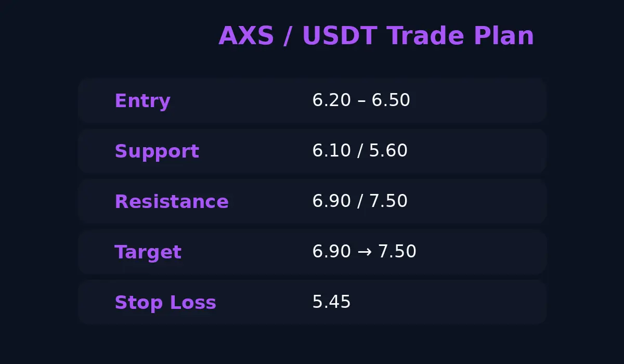
Task: Click 7.50 in the Target row
Action: 397,252
